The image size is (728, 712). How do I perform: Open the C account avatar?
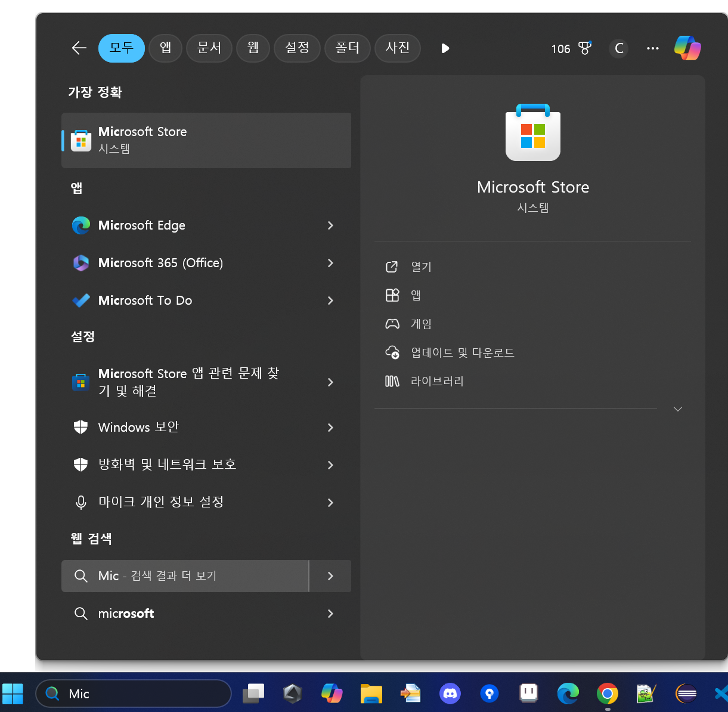[x=619, y=48]
